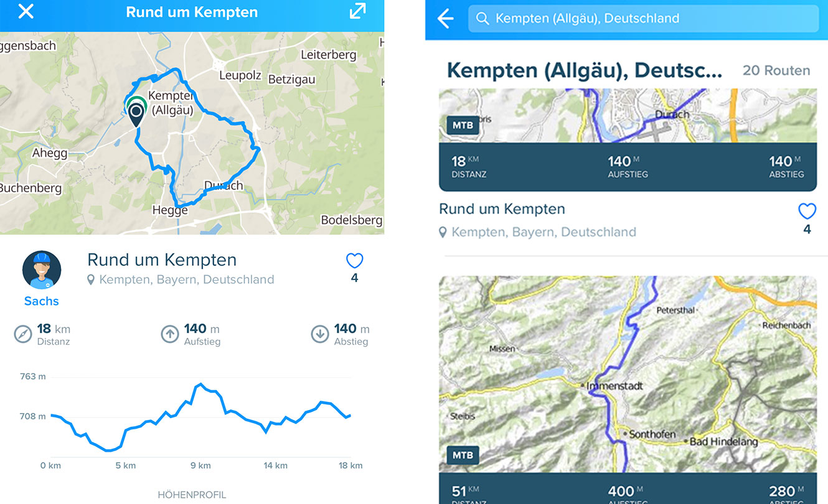The height and width of the screenshot is (504, 828).
Task: Select the peak point on elevation profile
Action: (199, 385)
